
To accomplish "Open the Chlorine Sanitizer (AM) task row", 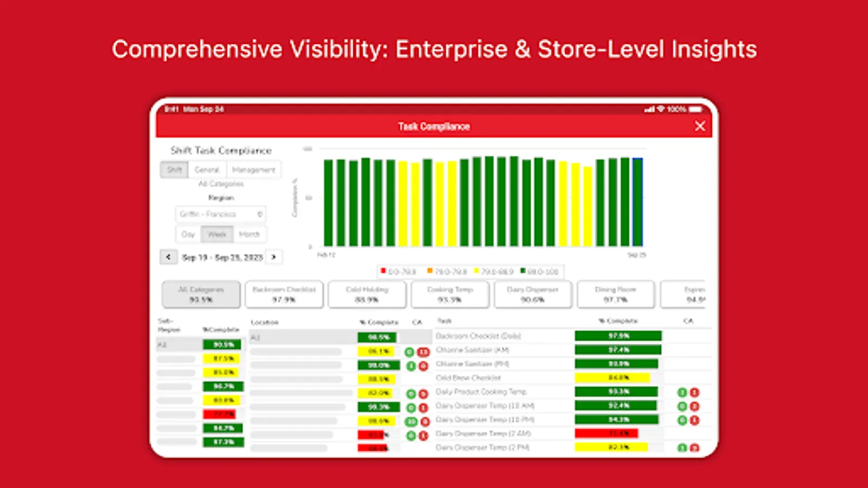I will click(x=572, y=350).
